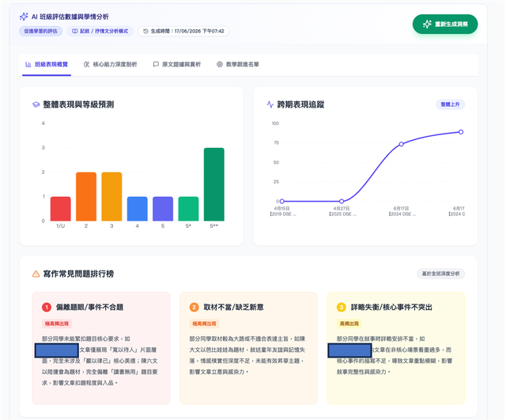Click the 4月27日 data point on trend line

[342, 201]
